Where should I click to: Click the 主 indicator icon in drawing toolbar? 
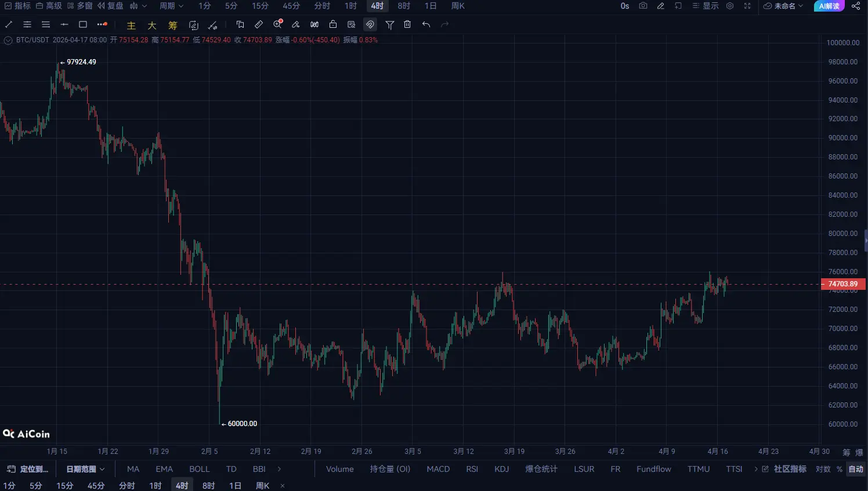(131, 25)
